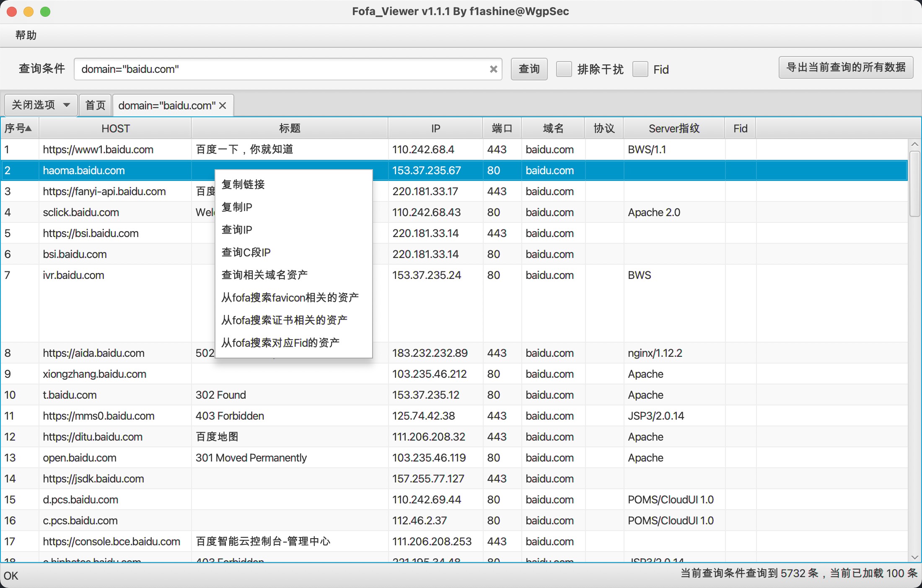922x588 pixels.
Task: Open the 关闭选项 dropdown
Action: click(x=41, y=105)
